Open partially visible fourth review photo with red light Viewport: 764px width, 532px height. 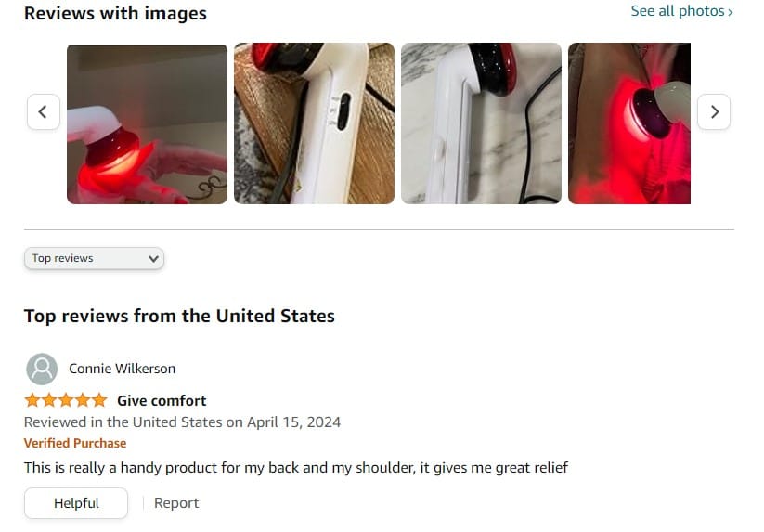point(629,123)
